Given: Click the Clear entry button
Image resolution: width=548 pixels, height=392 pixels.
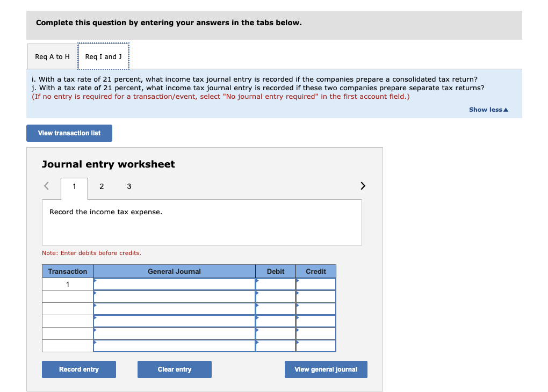Looking at the screenshot, I should (x=175, y=369).
